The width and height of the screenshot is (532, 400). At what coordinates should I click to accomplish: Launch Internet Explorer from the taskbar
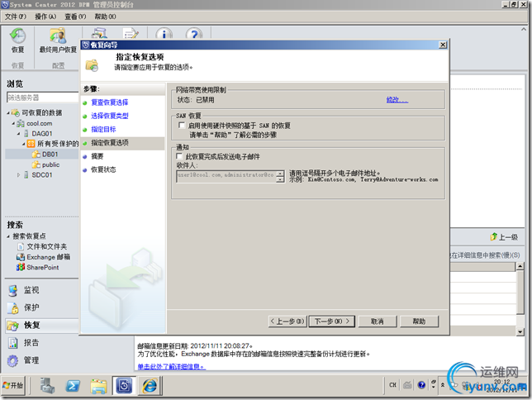150,386
